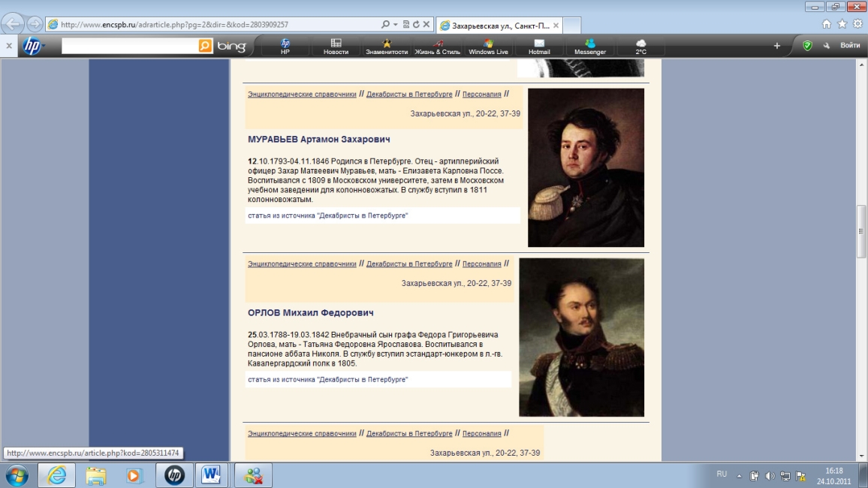Open Hotmail from the toolbar

[539, 47]
